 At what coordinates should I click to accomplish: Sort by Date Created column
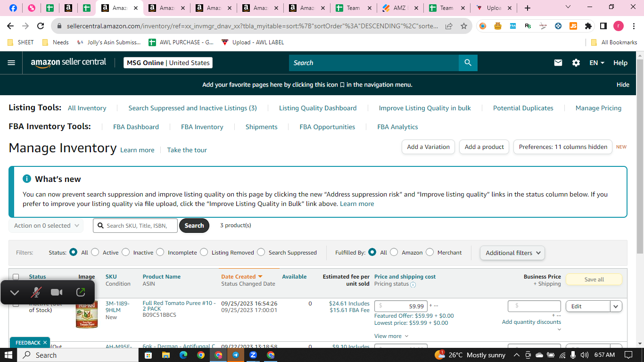tap(242, 277)
